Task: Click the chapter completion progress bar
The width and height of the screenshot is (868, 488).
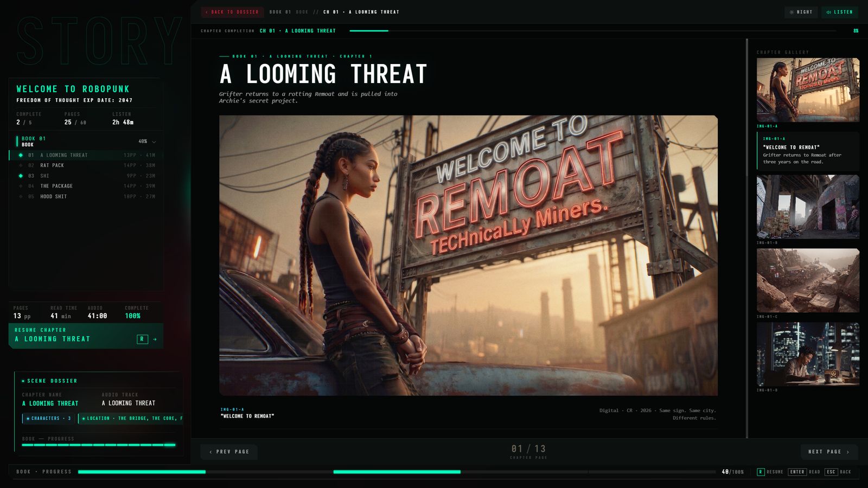Action: tap(592, 31)
